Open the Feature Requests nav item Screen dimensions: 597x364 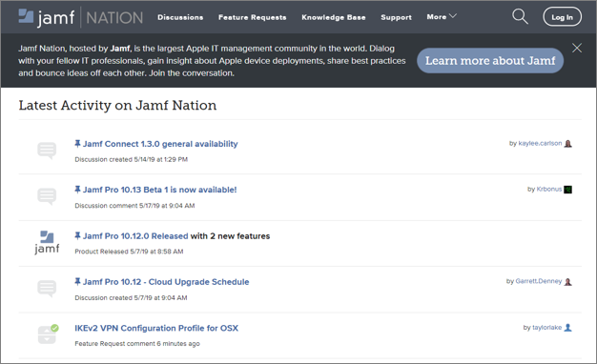point(252,17)
